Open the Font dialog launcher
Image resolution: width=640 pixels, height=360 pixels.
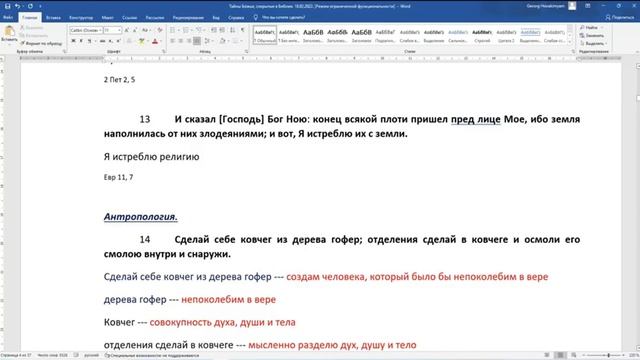(x=164, y=52)
